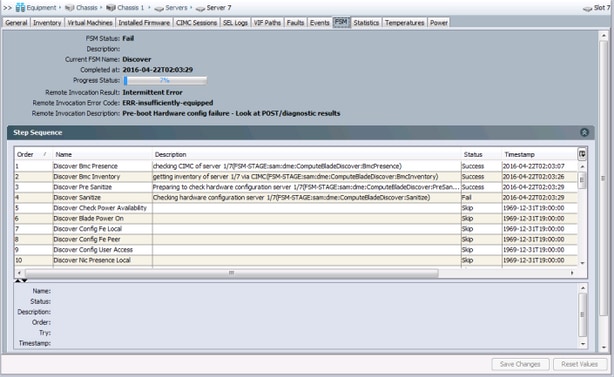614x377 pixels.
Task: Click the step table scroll-down arrow
Action: (582, 263)
